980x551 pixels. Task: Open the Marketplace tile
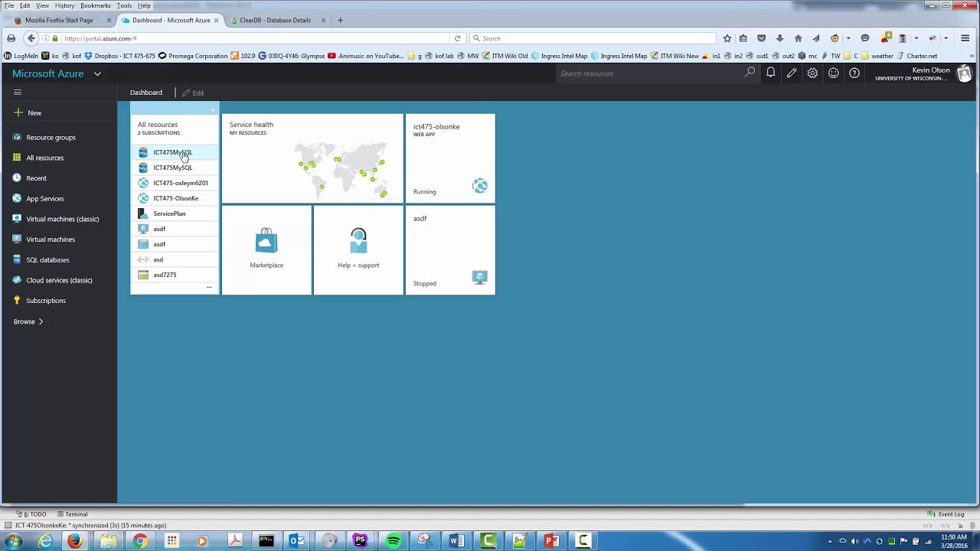click(266, 249)
